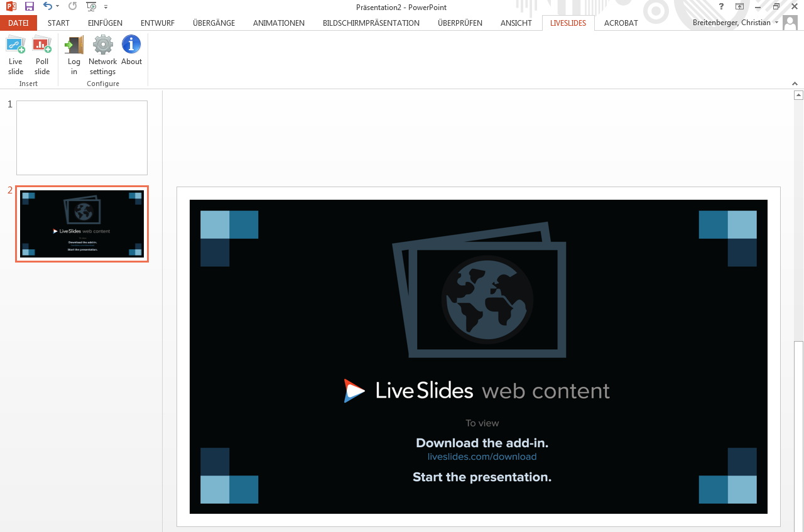Select slide 1 thumbnail
Viewport: 804px width, 532px height.
(82, 138)
